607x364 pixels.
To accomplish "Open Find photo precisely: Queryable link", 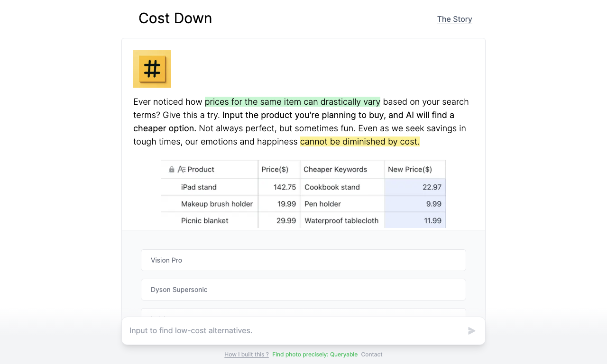I will 315,355.
